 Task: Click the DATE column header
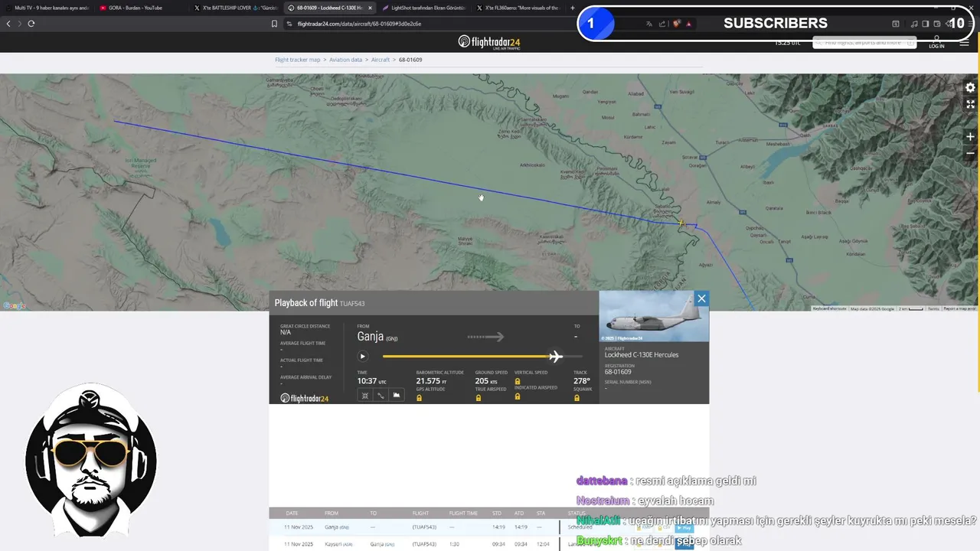292,514
